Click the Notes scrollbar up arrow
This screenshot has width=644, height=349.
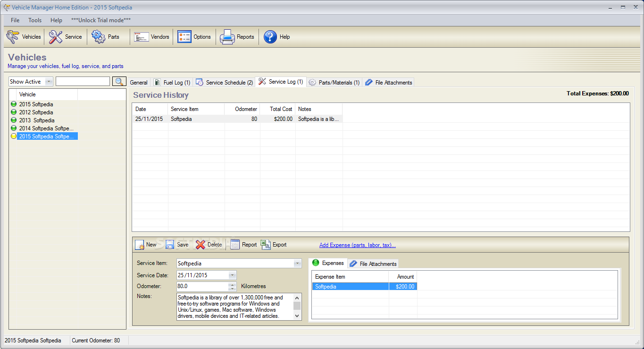coord(297,298)
